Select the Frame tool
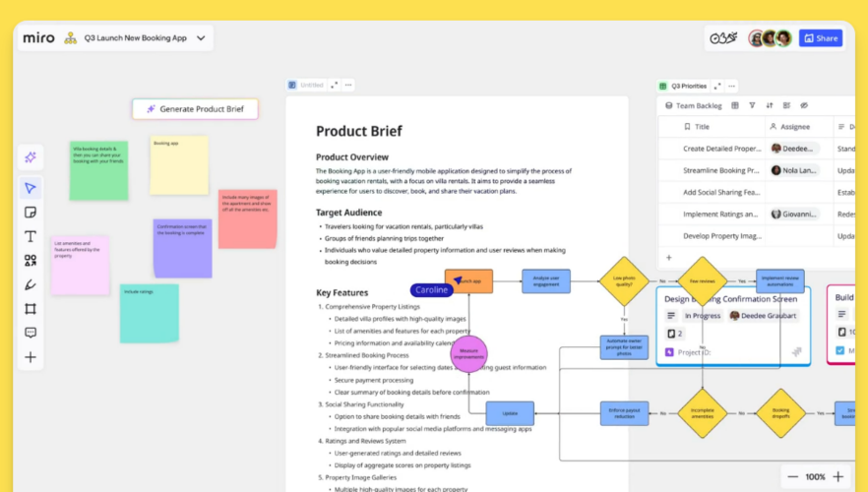Image resolution: width=868 pixels, height=492 pixels. pos(31,309)
